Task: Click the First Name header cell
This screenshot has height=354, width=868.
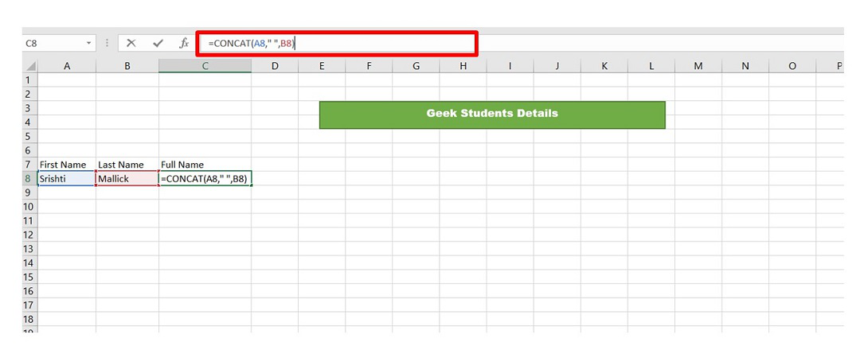Action: [66, 165]
